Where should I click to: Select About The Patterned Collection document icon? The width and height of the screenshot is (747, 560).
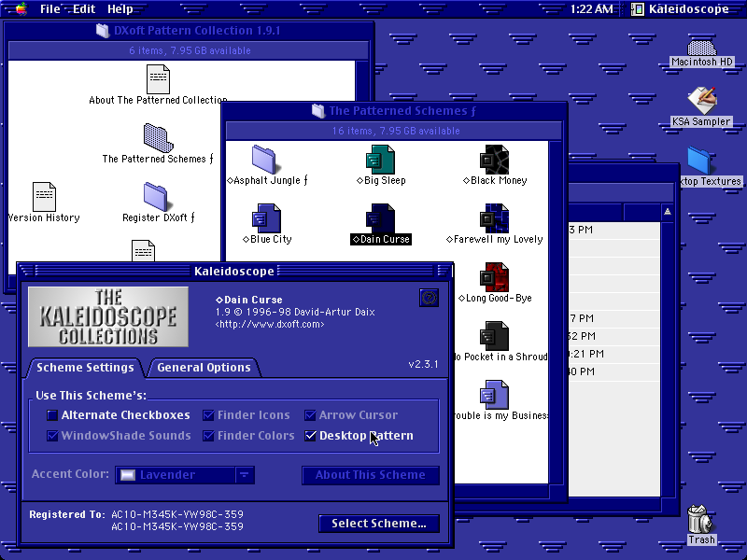click(158, 79)
